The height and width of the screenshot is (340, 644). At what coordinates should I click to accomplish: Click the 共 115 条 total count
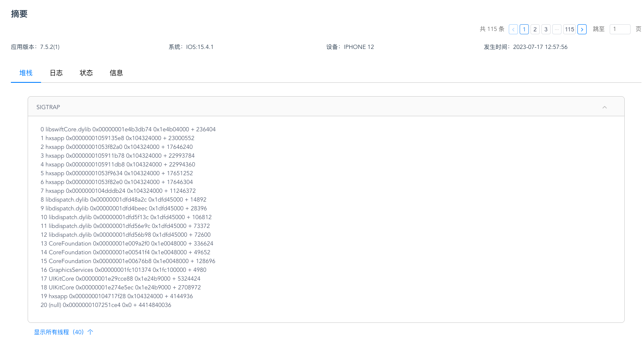(x=492, y=29)
